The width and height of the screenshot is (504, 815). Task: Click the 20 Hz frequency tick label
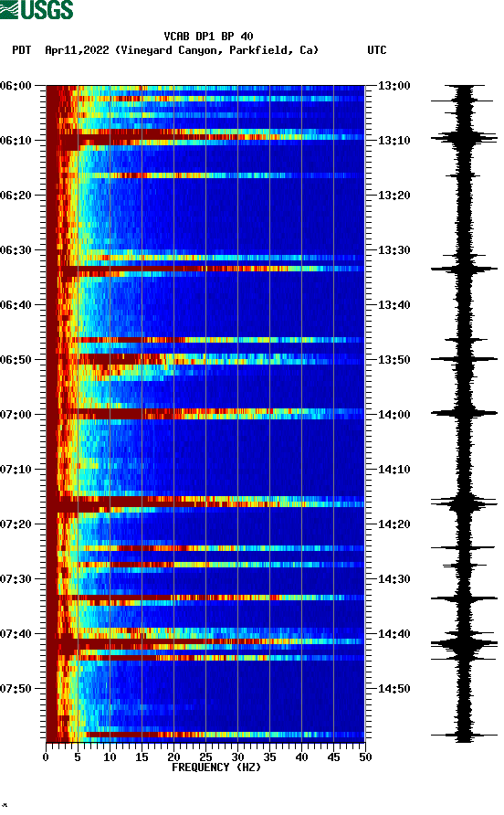(173, 757)
